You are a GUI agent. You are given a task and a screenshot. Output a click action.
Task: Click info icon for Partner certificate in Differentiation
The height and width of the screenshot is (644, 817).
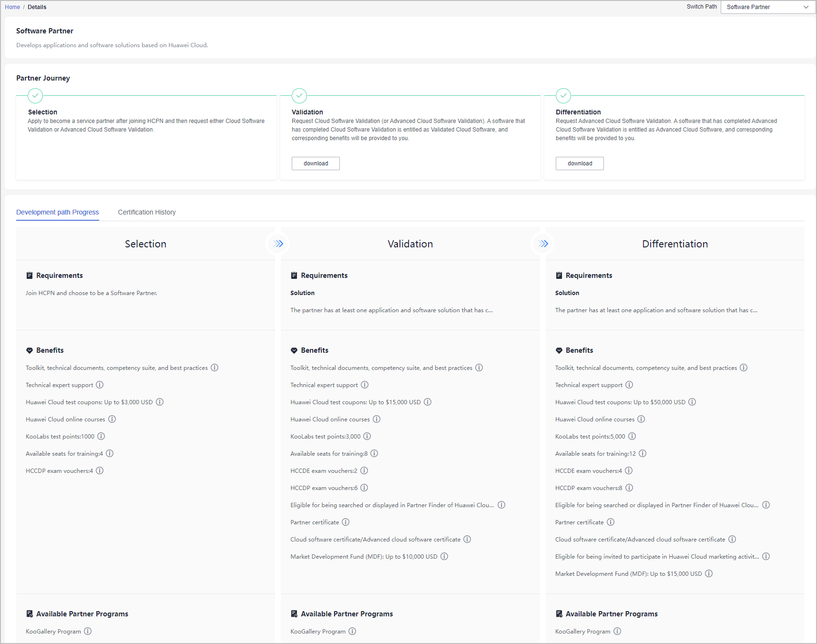pyautogui.click(x=611, y=522)
